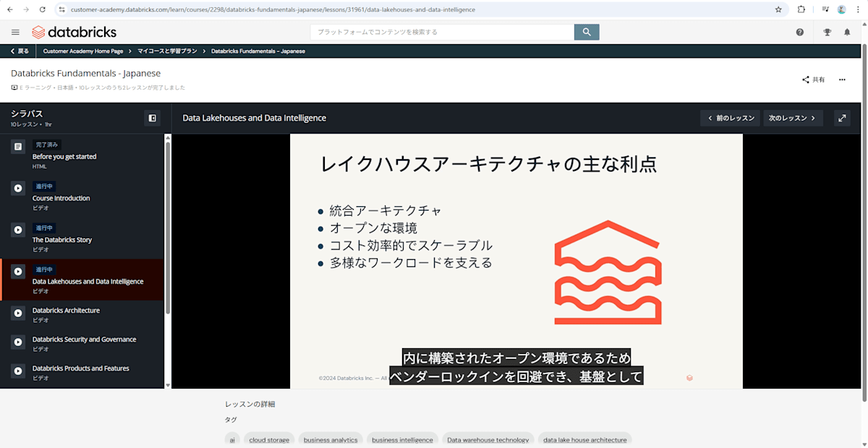This screenshot has height=448, width=868.
Task: Open マイコースと学習プラン breadcrumb
Action: [x=167, y=51]
